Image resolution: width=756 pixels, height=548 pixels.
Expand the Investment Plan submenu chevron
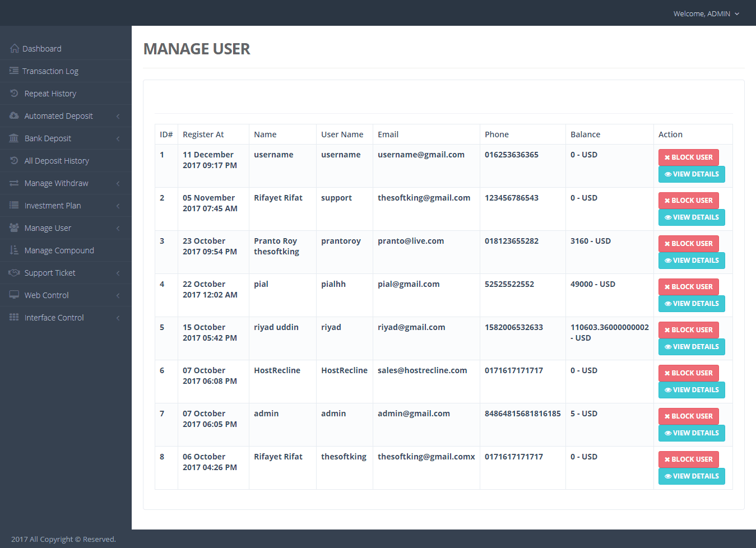click(x=118, y=206)
